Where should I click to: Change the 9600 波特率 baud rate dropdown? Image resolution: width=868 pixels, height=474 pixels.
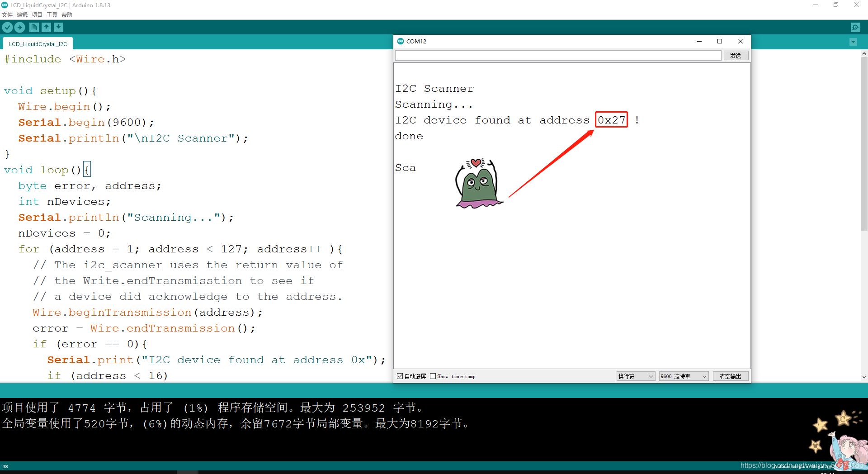(x=683, y=376)
